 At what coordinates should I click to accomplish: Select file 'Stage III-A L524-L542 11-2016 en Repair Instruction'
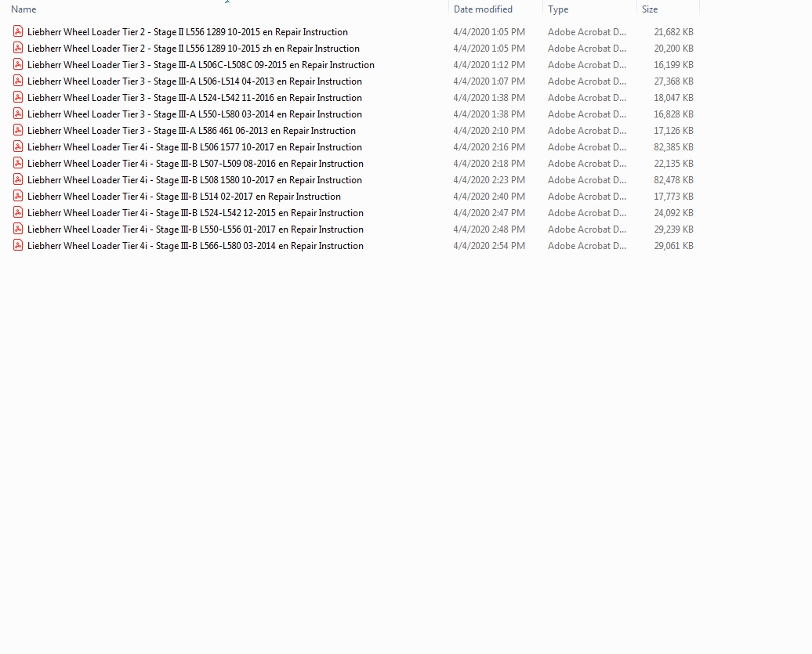tap(194, 98)
